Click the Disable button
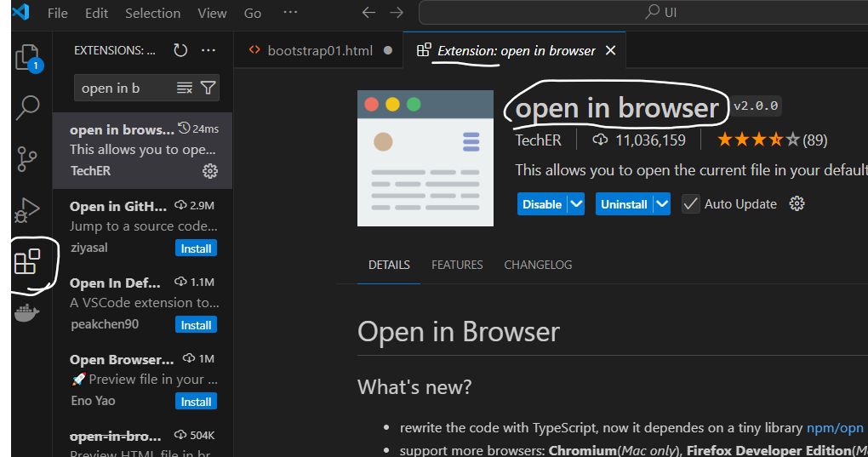The width and height of the screenshot is (868, 457). [x=542, y=204]
